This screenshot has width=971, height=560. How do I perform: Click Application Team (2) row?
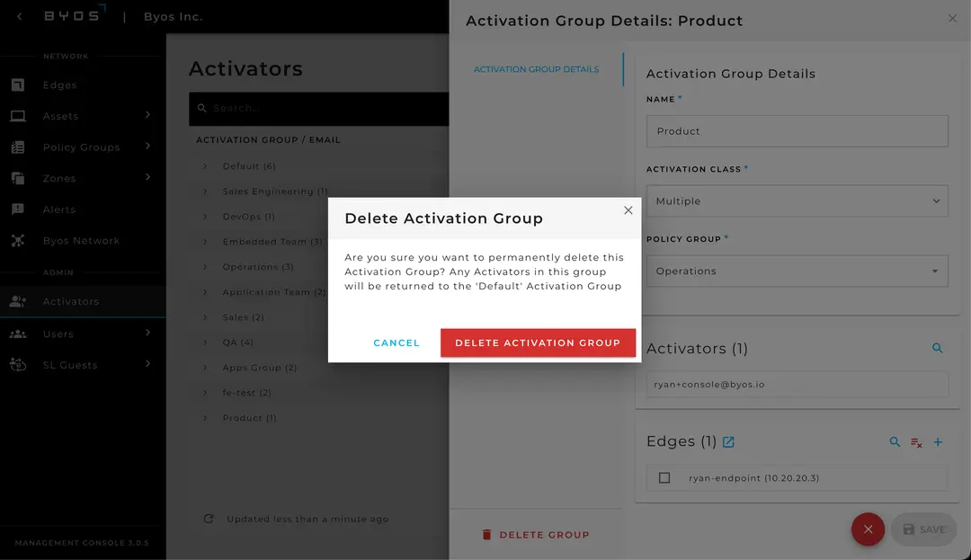(x=273, y=292)
